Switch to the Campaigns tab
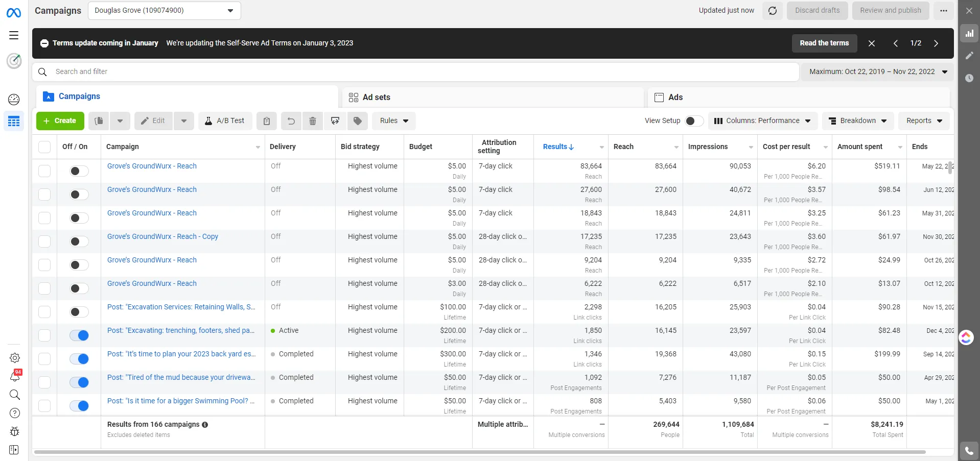 tap(187, 96)
